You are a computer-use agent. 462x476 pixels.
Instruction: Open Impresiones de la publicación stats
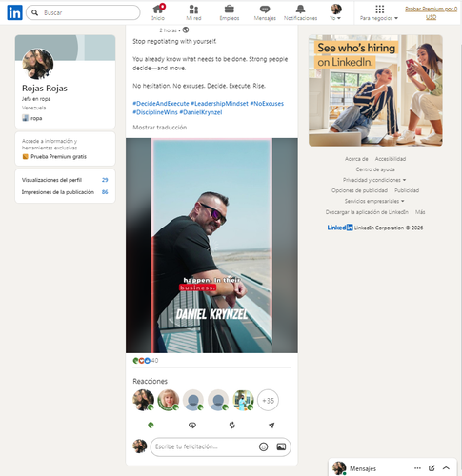point(65,192)
